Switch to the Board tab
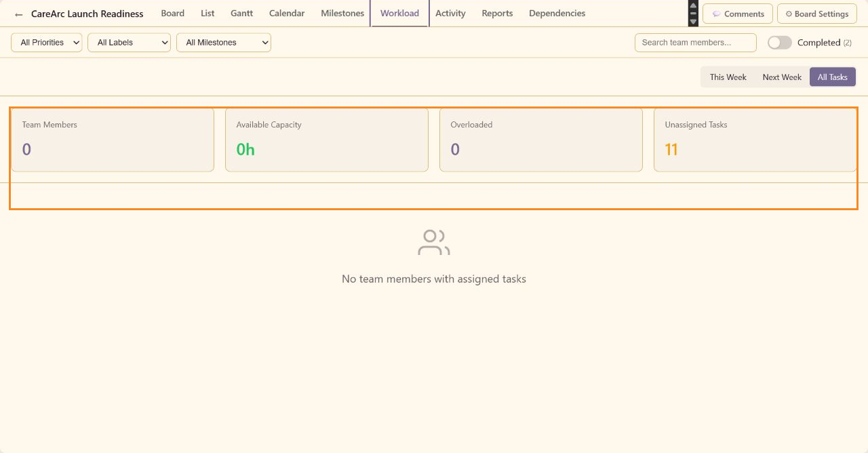Screen dimensions: 868x453 pos(173,14)
